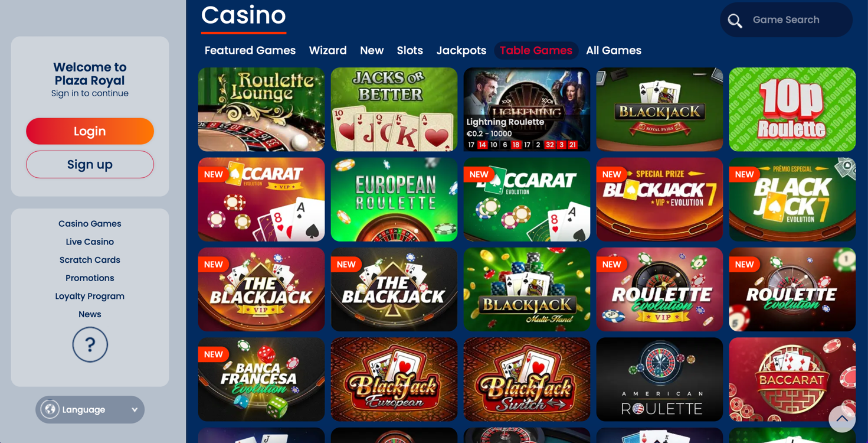The image size is (868, 443).
Task: Click the Login button
Action: pyautogui.click(x=90, y=131)
